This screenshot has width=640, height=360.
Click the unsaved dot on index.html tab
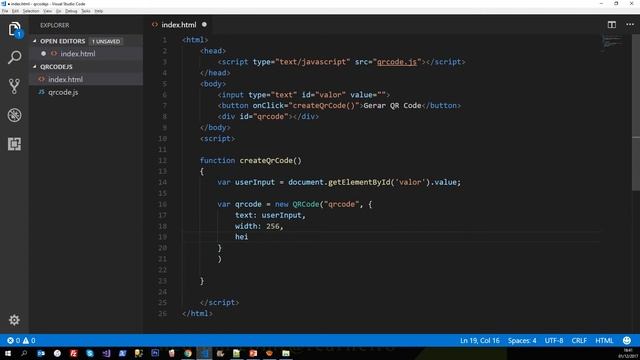click(204, 24)
